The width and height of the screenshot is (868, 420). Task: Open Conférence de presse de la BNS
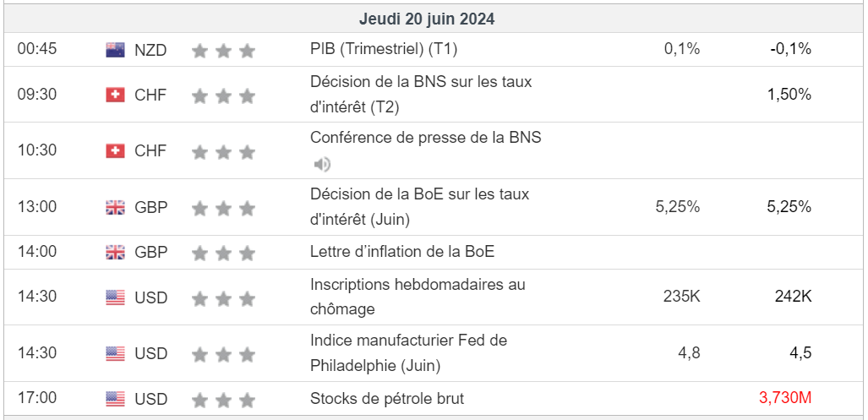point(425,137)
